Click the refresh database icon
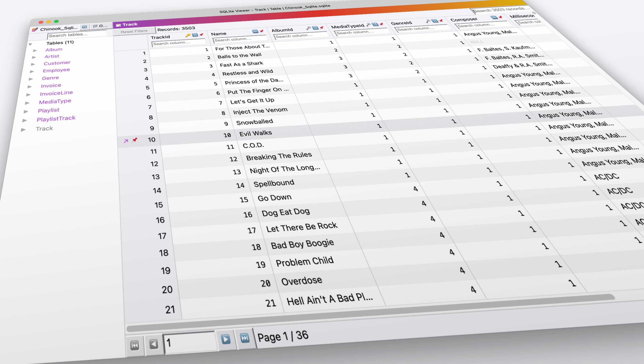Image resolution: width=644 pixels, height=364 pixels. [x=84, y=27]
